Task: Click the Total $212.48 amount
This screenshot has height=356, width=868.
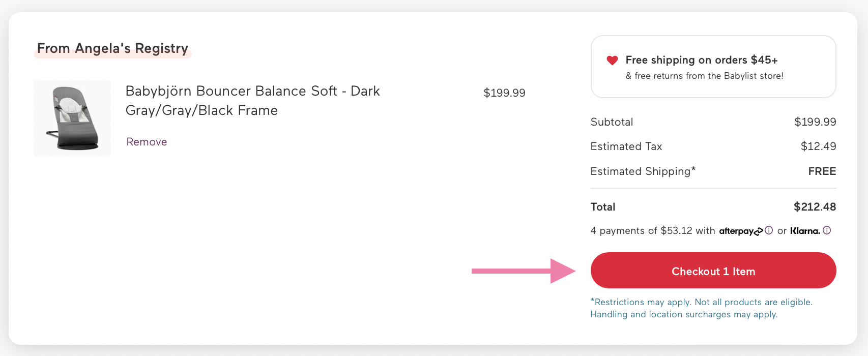Action: [x=815, y=206]
